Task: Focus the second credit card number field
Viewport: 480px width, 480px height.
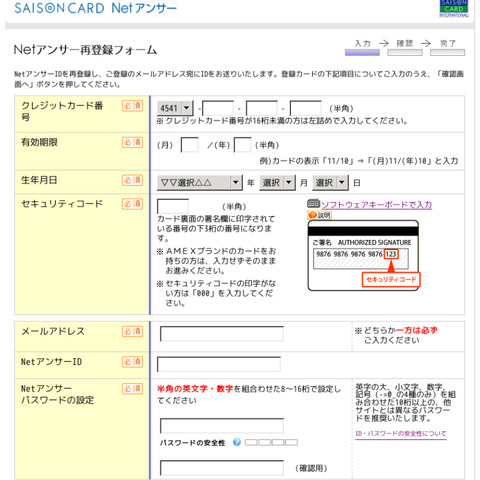Action: point(218,108)
